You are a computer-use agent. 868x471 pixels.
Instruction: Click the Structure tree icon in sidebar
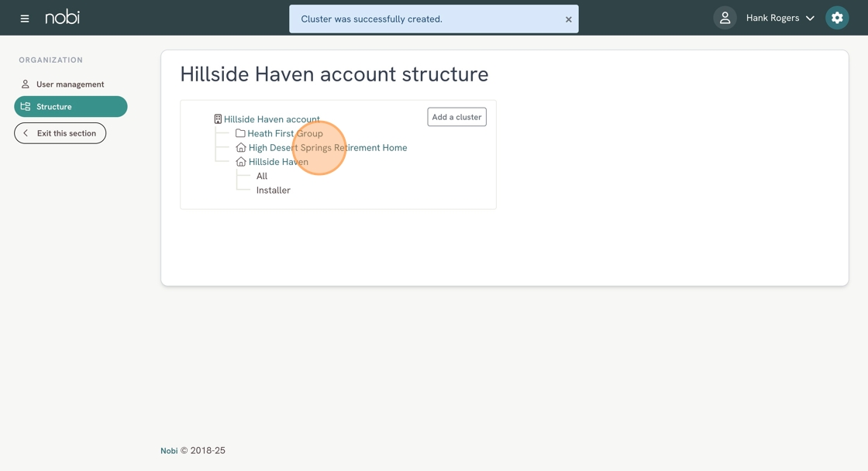pos(26,106)
